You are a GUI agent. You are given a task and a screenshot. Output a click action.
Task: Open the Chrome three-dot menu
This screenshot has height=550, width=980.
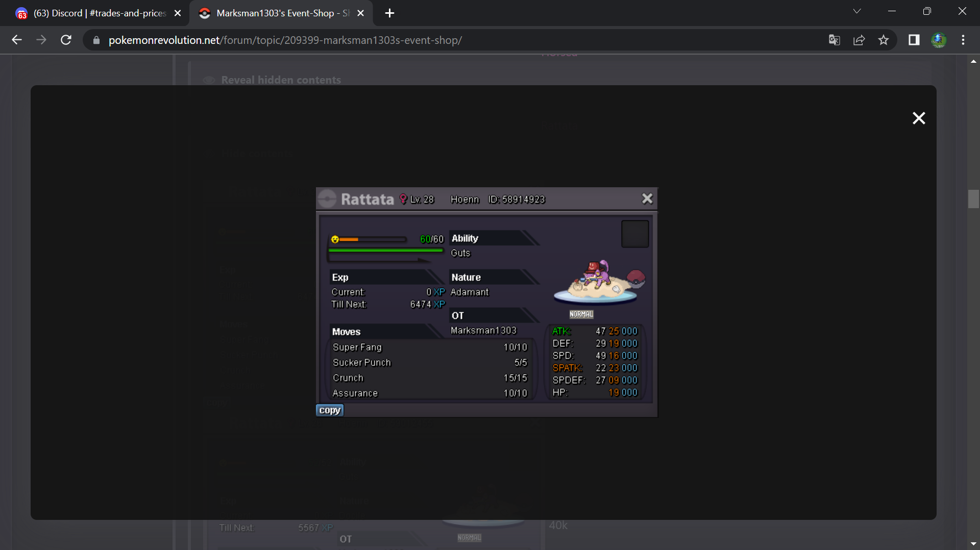coord(963,40)
